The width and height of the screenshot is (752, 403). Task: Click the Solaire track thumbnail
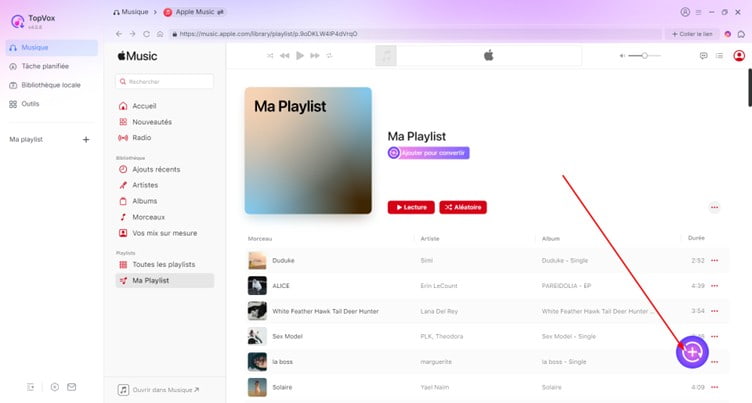(x=257, y=387)
